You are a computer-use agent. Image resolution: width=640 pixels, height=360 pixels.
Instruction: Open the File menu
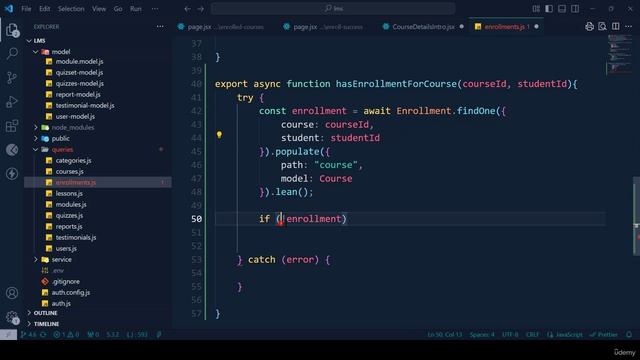[26, 9]
